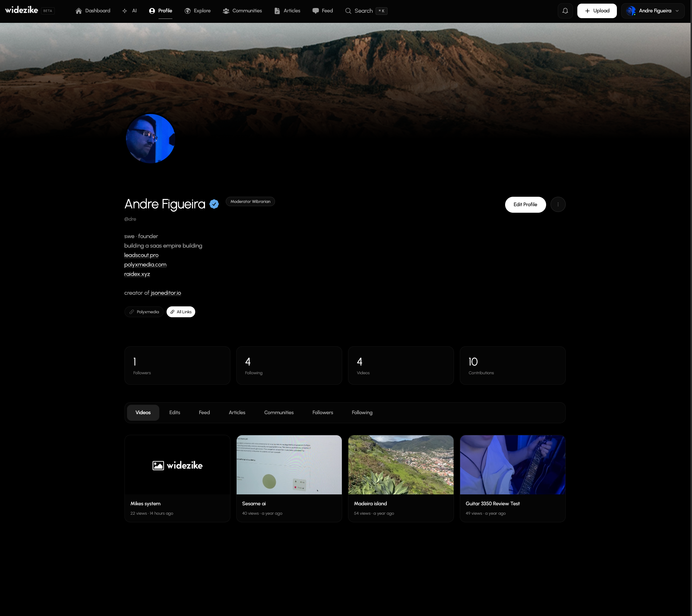Expand the three-dot options menu beside Edit Profile

pos(558,204)
